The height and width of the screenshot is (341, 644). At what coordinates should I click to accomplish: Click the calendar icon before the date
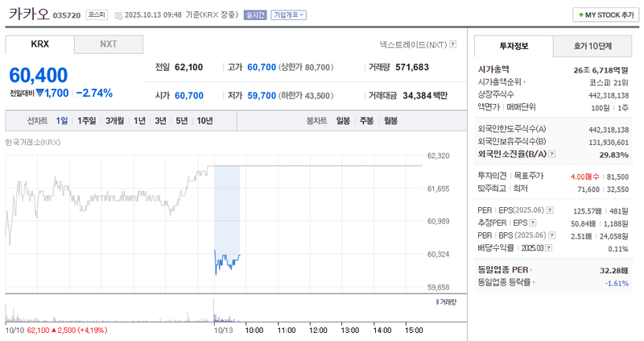point(119,15)
